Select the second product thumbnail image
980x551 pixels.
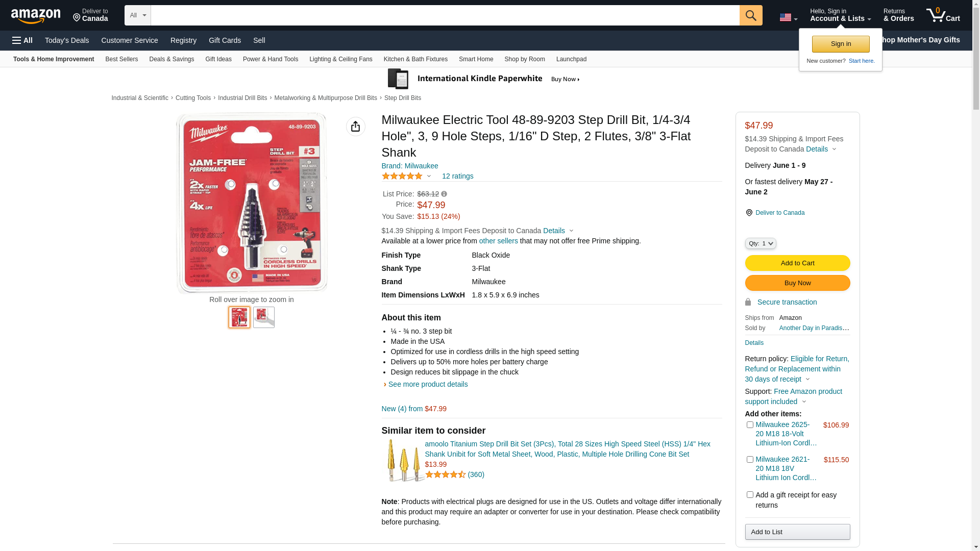click(x=263, y=317)
